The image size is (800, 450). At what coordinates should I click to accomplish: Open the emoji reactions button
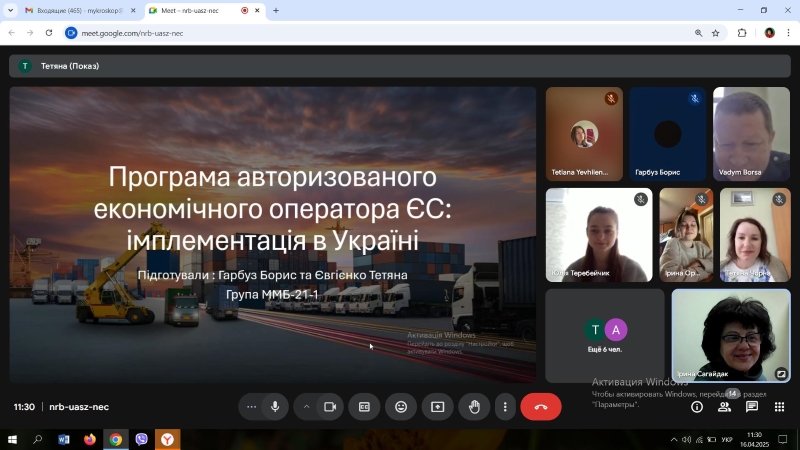[x=401, y=407]
